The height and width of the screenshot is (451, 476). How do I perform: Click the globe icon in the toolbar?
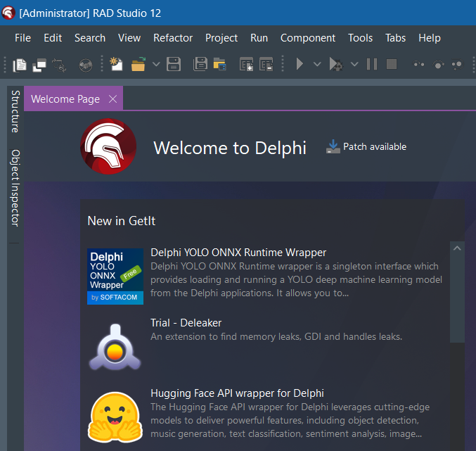(86, 65)
